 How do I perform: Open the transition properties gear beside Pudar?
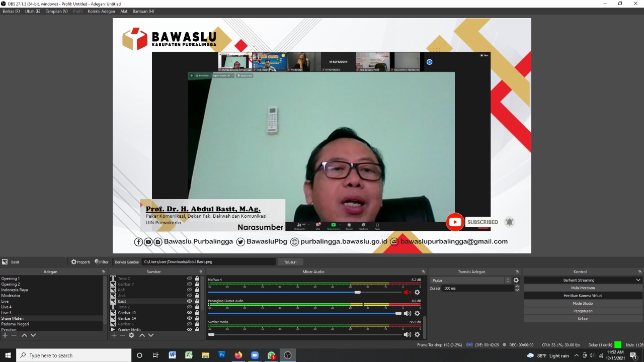pos(516,281)
